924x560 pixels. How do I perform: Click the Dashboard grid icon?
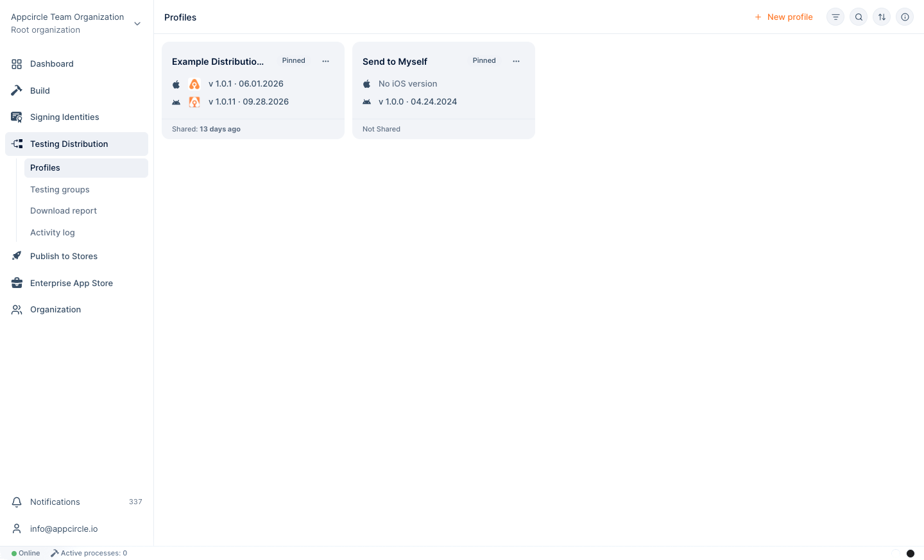click(x=17, y=64)
